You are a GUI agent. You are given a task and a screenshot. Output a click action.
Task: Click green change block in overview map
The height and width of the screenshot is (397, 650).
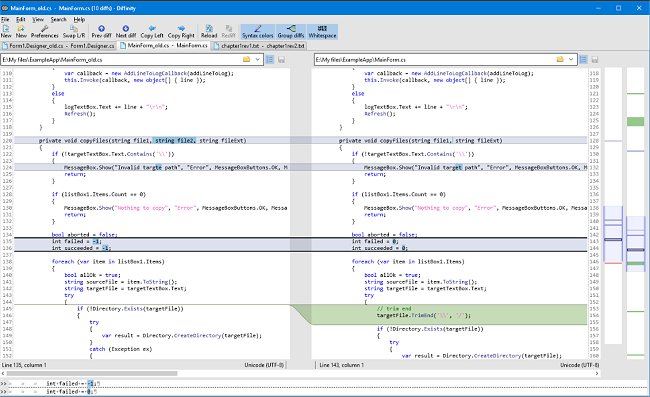point(635,121)
